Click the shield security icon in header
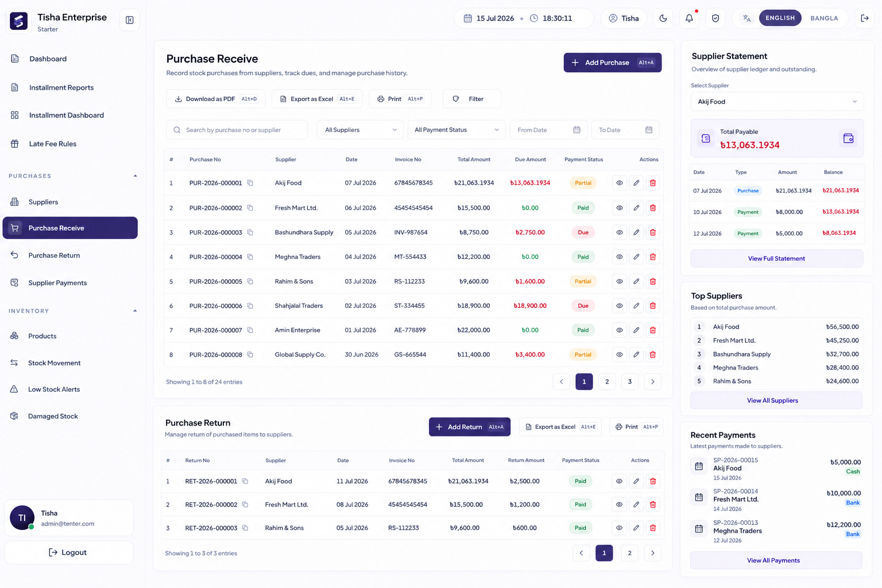The height and width of the screenshot is (588, 882). tap(715, 18)
